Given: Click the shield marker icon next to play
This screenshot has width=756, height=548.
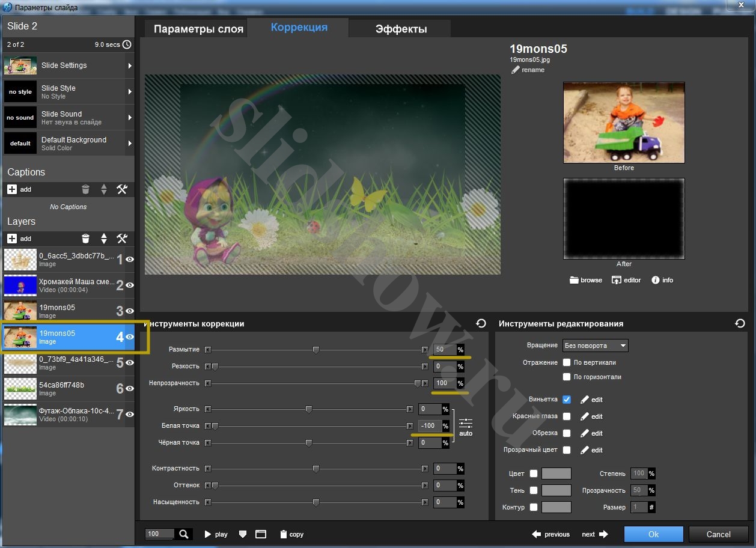Looking at the screenshot, I should tap(243, 534).
